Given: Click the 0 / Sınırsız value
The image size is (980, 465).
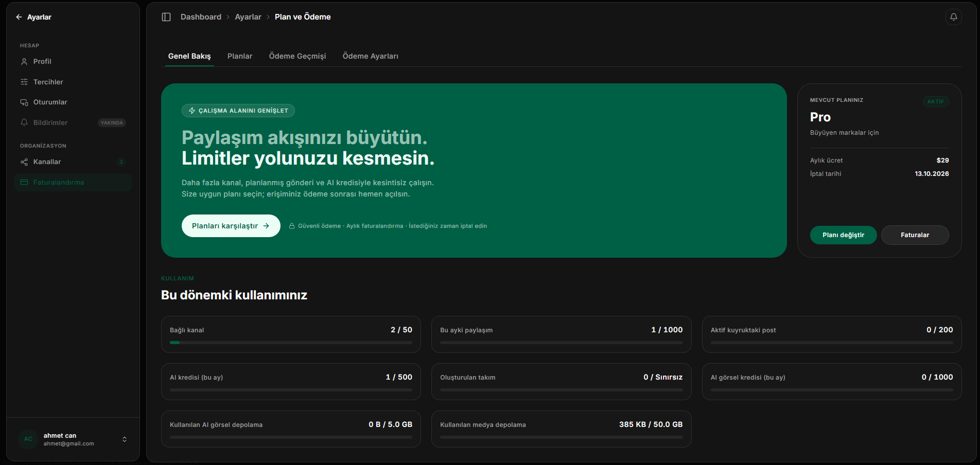Looking at the screenshot, I should coord(663,377).
